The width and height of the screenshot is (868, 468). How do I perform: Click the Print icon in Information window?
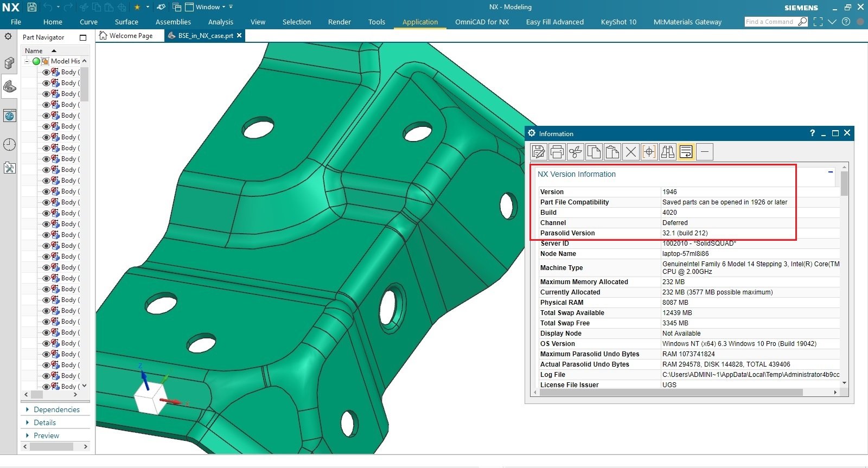[557, 152]
